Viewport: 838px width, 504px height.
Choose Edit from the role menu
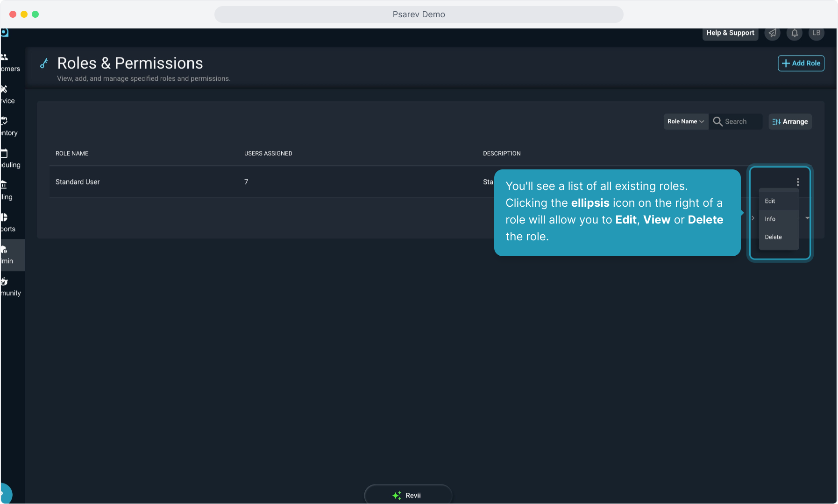click(770, 201)
